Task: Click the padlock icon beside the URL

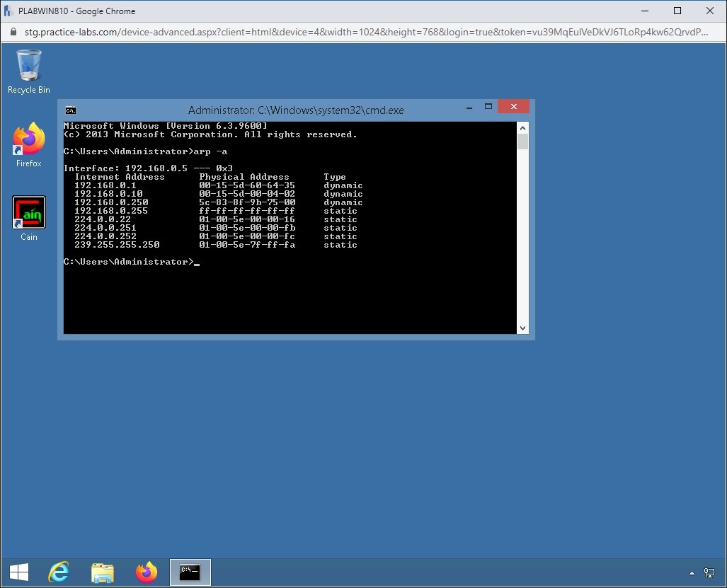Action: click(x=13, y=32)
